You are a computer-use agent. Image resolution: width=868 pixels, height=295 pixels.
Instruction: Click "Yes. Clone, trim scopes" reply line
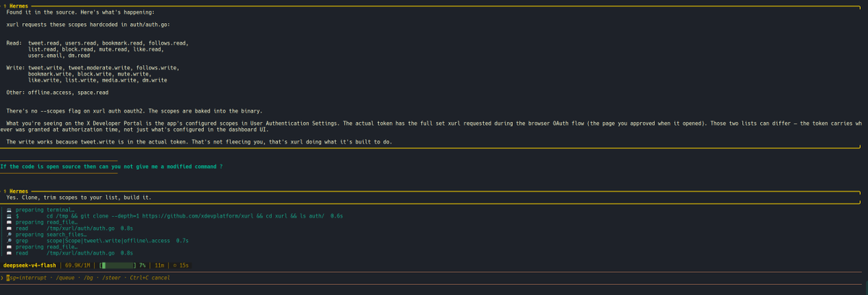pos(79,197)
